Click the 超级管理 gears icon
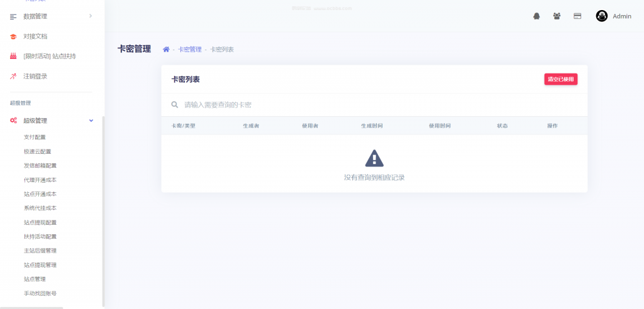 click(14, 121)
